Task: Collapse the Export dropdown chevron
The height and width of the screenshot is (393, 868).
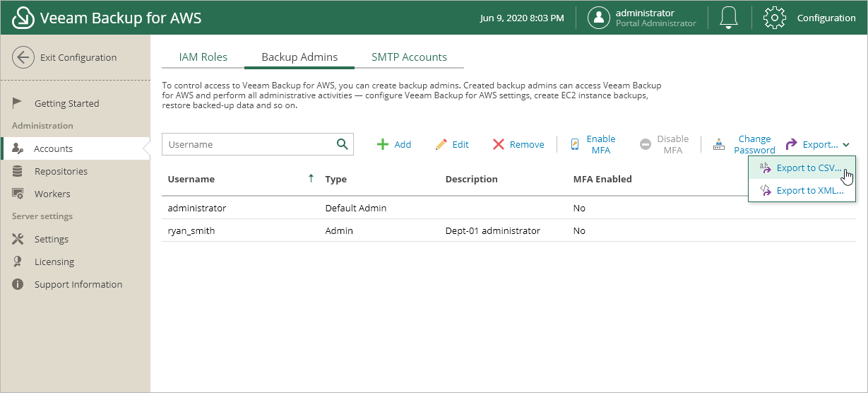Action: pyautogui.click(x=846, y=145)
